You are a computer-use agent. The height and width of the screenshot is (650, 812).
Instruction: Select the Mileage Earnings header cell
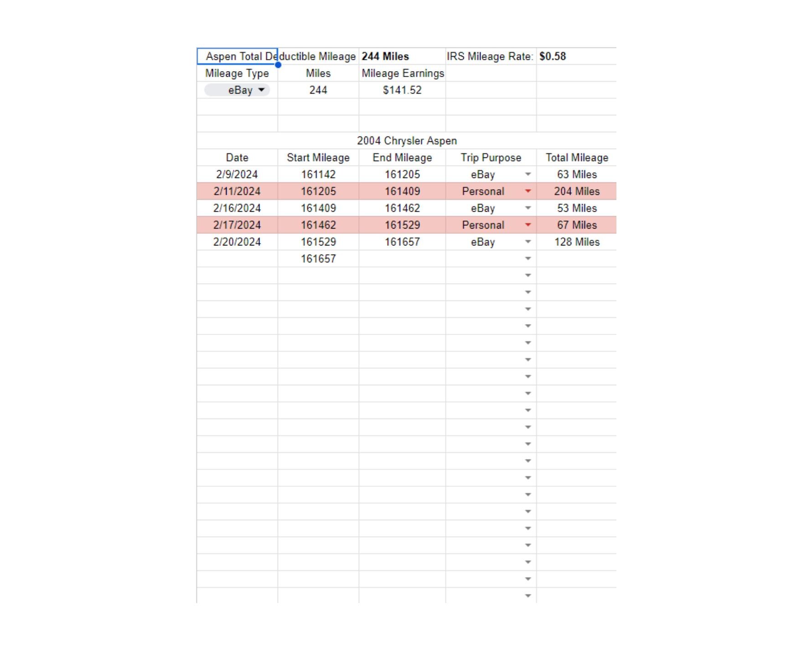[403, 73]
